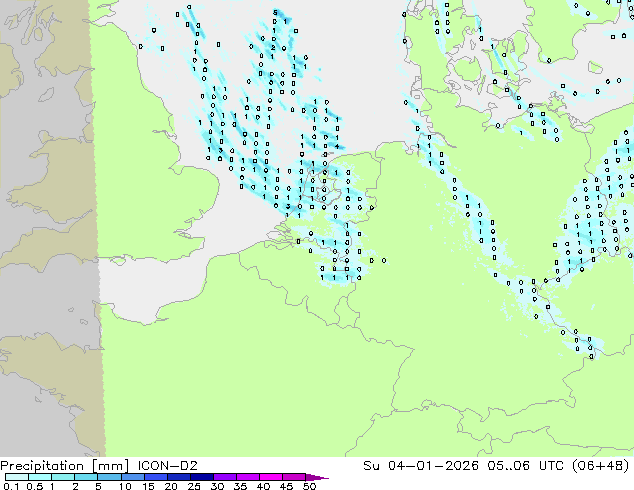Click the '40' legend scale value
634x490 pixels.
click(263, 486)
